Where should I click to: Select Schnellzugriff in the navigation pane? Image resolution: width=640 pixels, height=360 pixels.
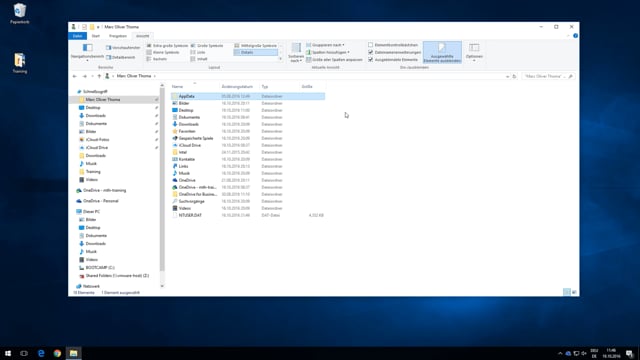coord(95,91)
